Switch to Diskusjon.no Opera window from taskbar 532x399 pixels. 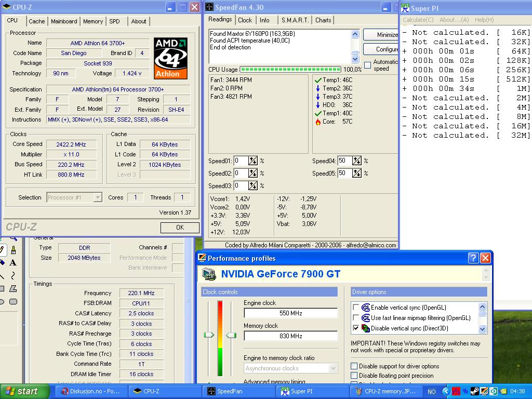(91, 391)
